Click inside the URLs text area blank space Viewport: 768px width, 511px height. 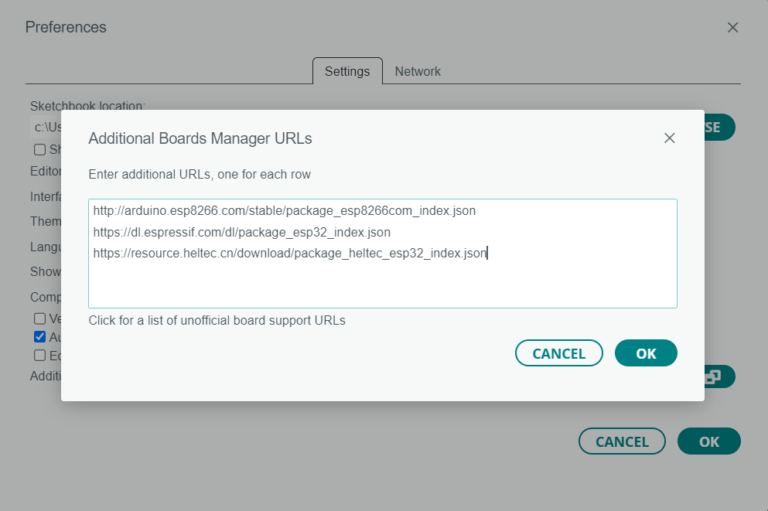382,285
